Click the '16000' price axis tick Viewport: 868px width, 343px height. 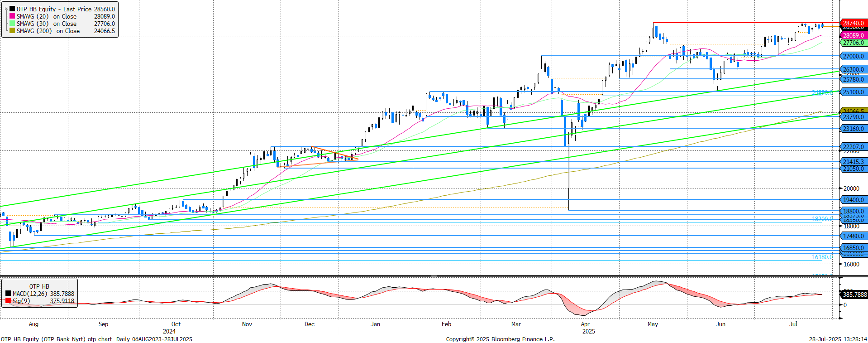[x=851, y=264]
